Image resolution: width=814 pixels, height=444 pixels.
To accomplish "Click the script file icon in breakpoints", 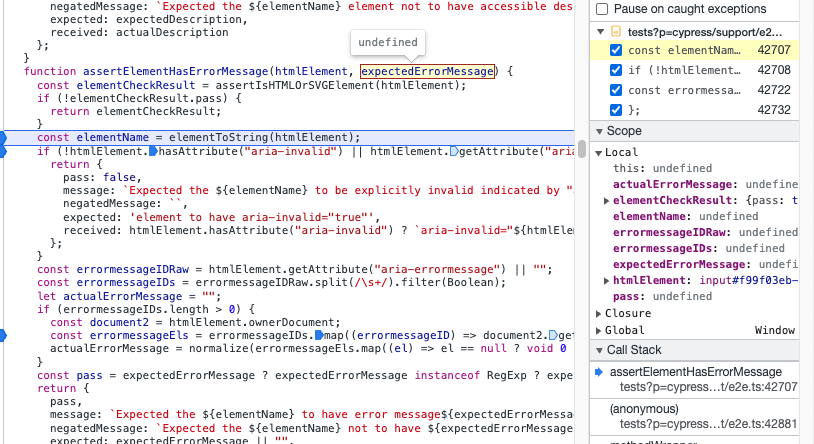I will pyautogui.click(x=616, y=32).
